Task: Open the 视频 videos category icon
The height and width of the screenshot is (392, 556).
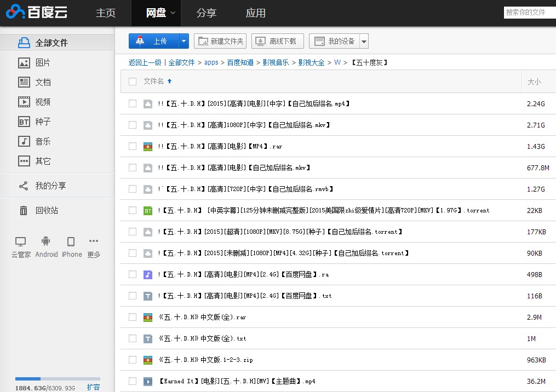Action: tap(24, 102)
